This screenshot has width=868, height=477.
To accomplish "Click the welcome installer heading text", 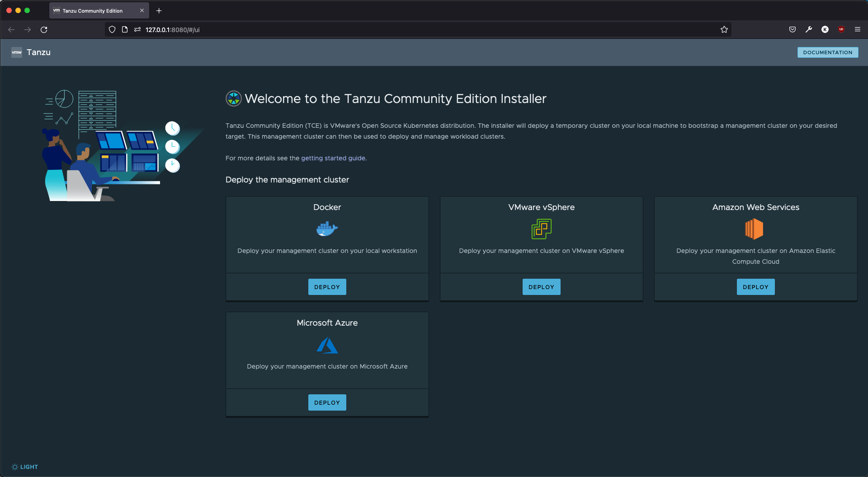I will [x=396, y=98].
